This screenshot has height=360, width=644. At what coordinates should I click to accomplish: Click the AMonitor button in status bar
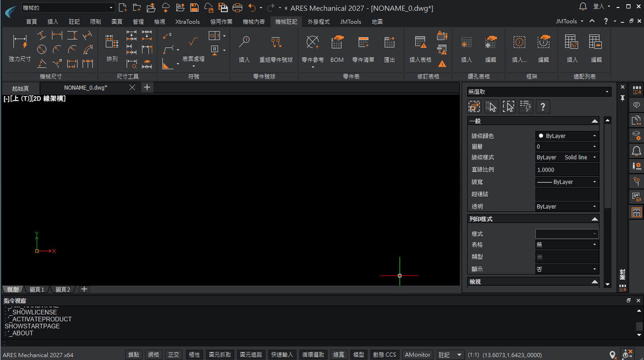418,354
